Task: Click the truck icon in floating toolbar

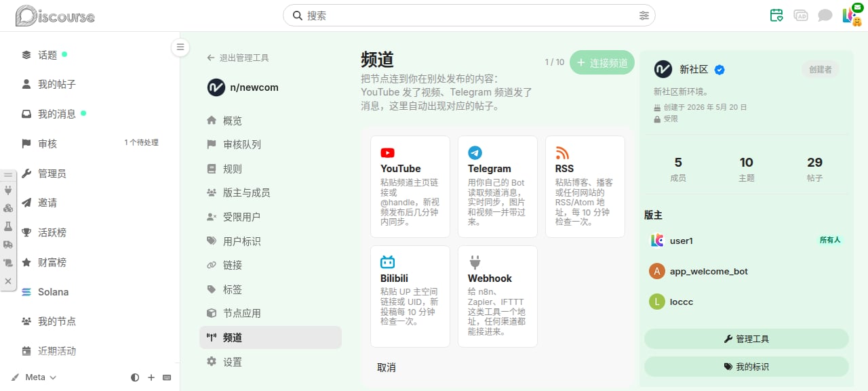Action: 8,245
